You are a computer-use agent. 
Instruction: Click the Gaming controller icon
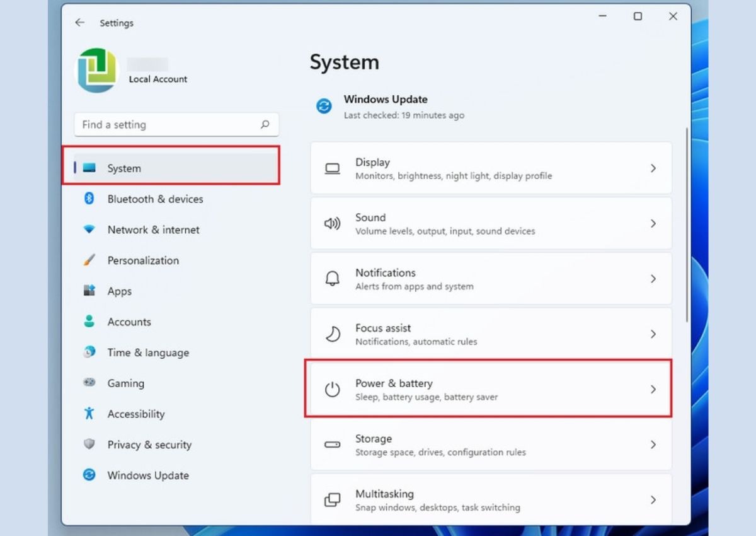[89, 383]
